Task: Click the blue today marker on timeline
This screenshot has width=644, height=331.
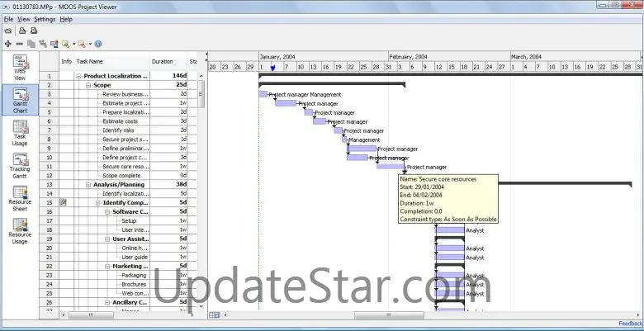Action: [272, 68]
